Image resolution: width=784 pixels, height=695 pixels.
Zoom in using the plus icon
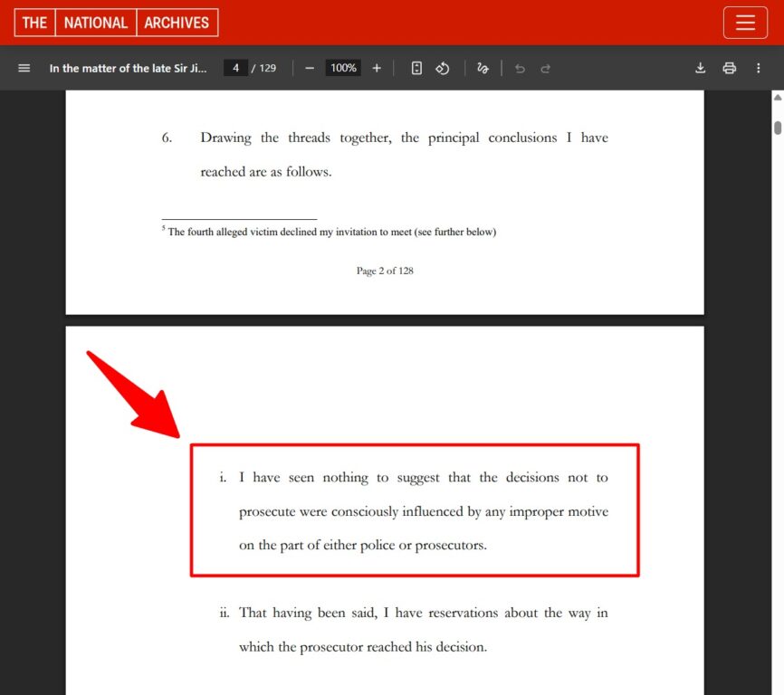coord(377,68)
